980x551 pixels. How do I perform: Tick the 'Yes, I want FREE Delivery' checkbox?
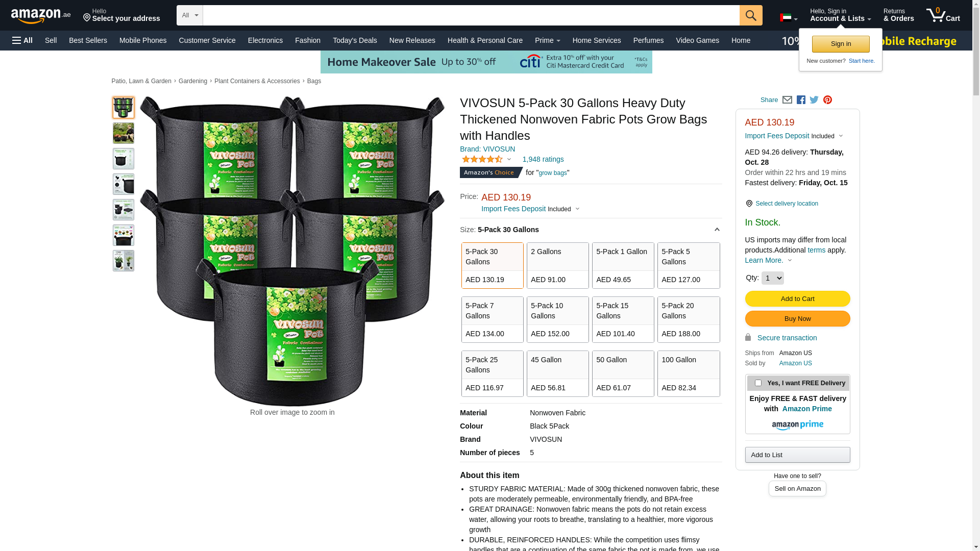coord(758,383)
